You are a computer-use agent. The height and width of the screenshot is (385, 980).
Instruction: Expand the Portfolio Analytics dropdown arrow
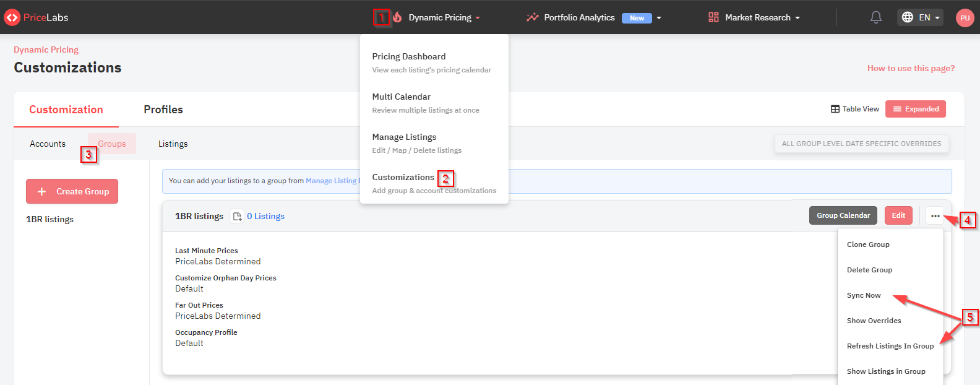659,18
